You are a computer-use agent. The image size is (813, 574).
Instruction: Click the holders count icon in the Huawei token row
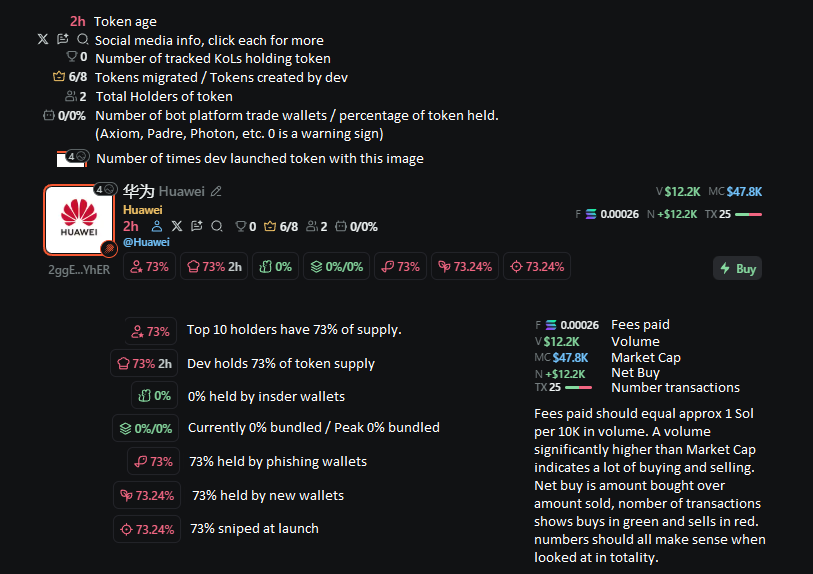(x=311, y=227)
